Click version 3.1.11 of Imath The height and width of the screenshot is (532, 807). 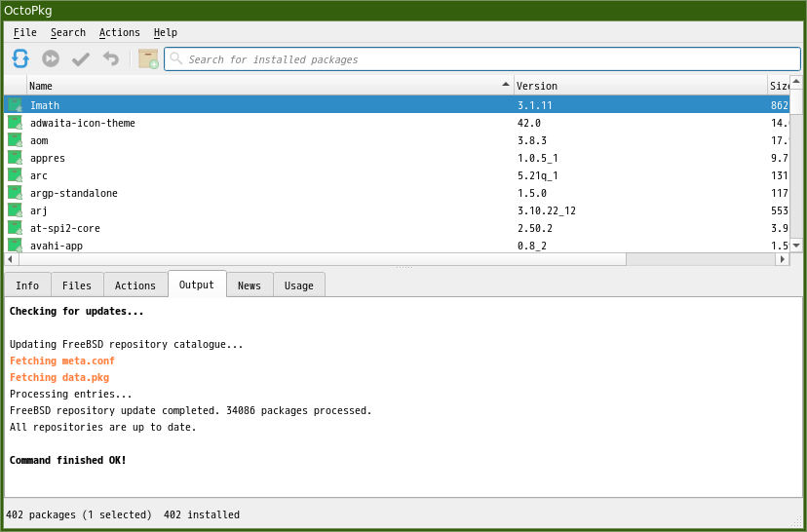coord(535,105)
